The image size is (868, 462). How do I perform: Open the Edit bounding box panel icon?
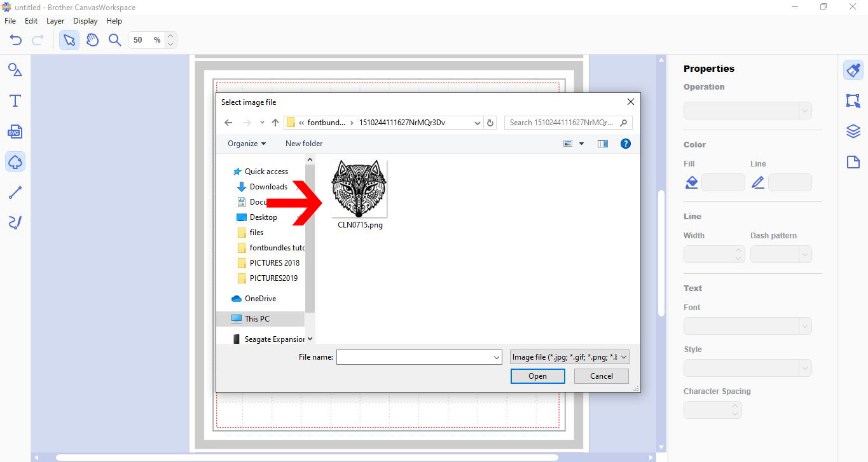[x=853, y=100]
